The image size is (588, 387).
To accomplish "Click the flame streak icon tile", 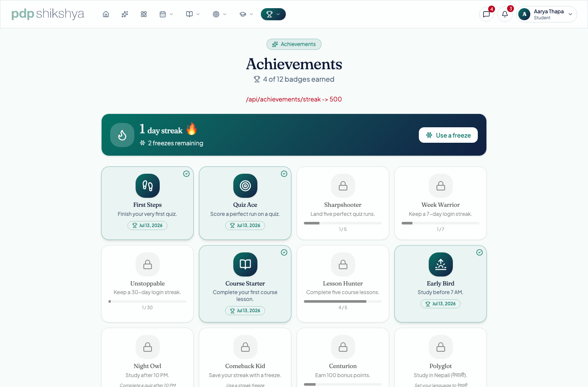I will 122,135.
